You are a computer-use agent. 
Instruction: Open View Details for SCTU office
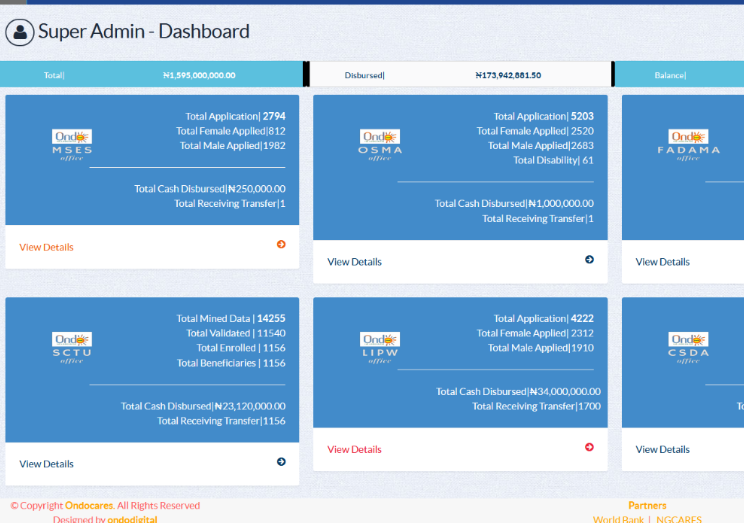click(46, 464)
